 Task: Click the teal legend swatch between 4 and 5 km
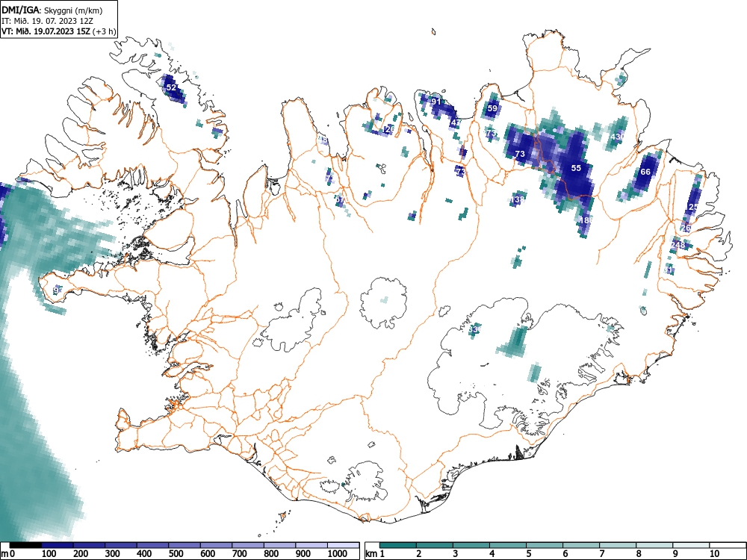(508, 545)
